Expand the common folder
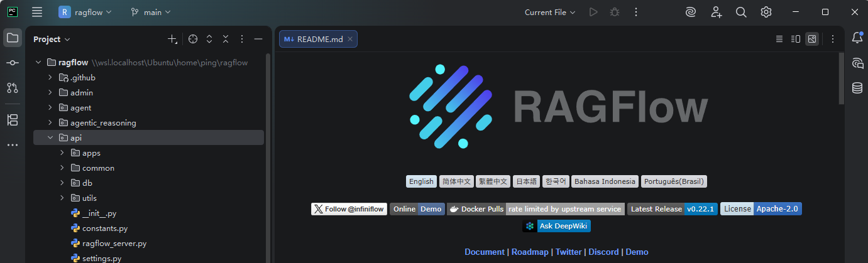 pyautogui.click(x=62, y=168)
